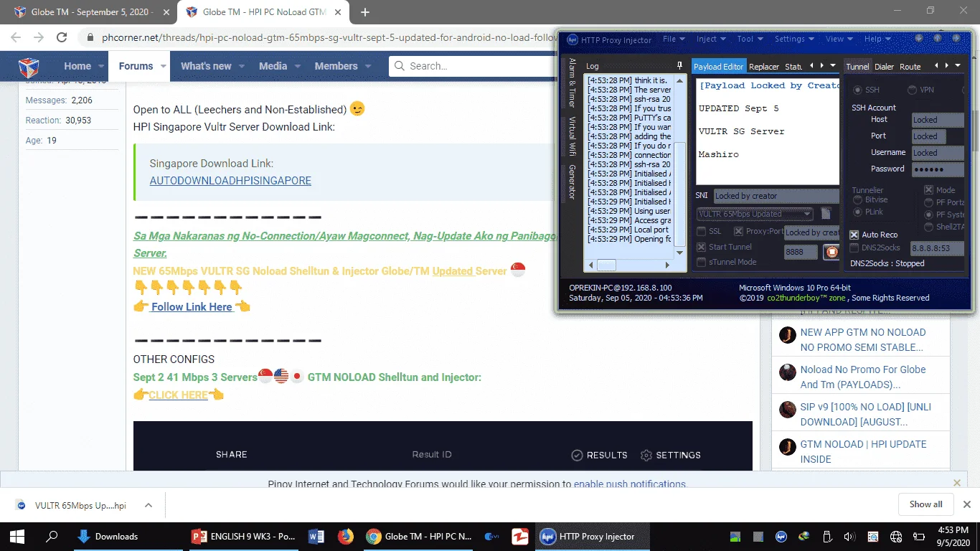
Task: Expand the tunnel tab list dropdown arrow
Action: click(x=958, y=65)
